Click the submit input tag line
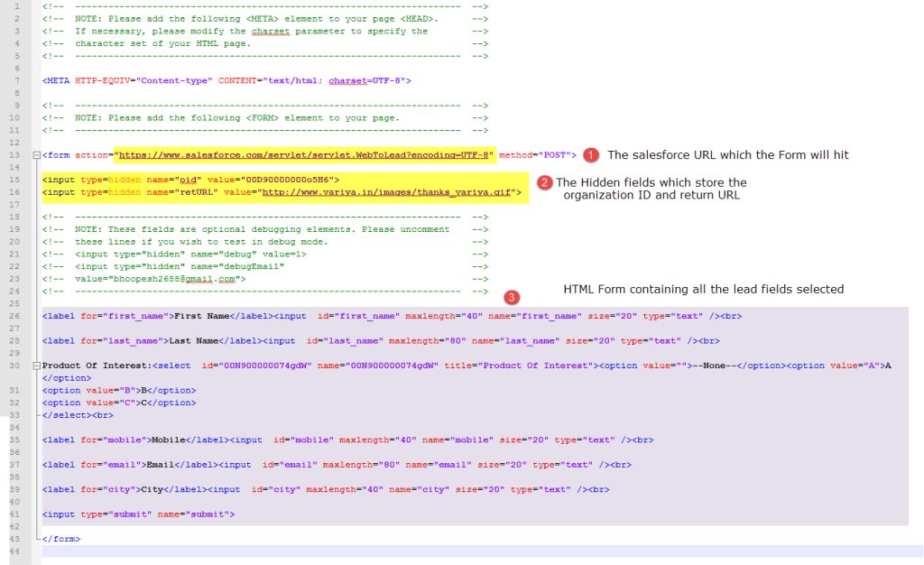924x565 pixels. (138, 514)
